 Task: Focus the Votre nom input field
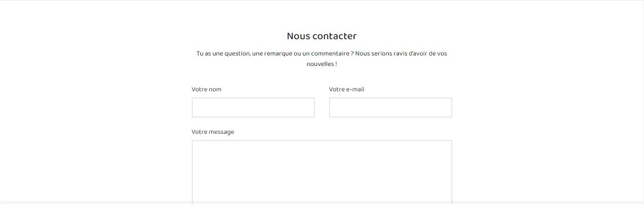pos(253,108)
